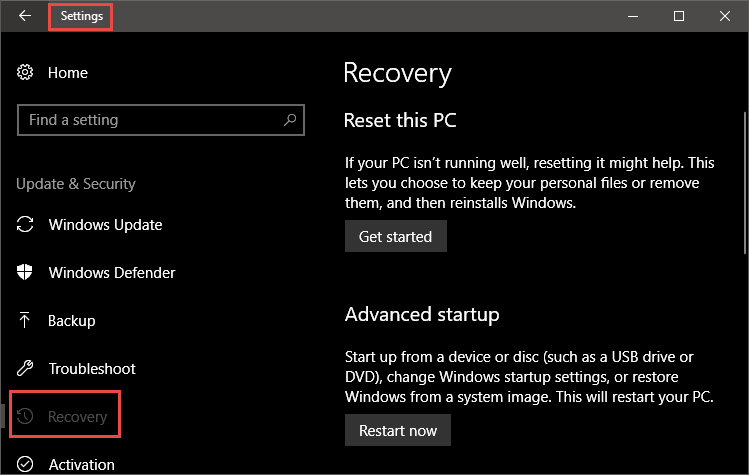Click the Home gear icon
Viewport: 749px width, 475px height.
(25, 72)
